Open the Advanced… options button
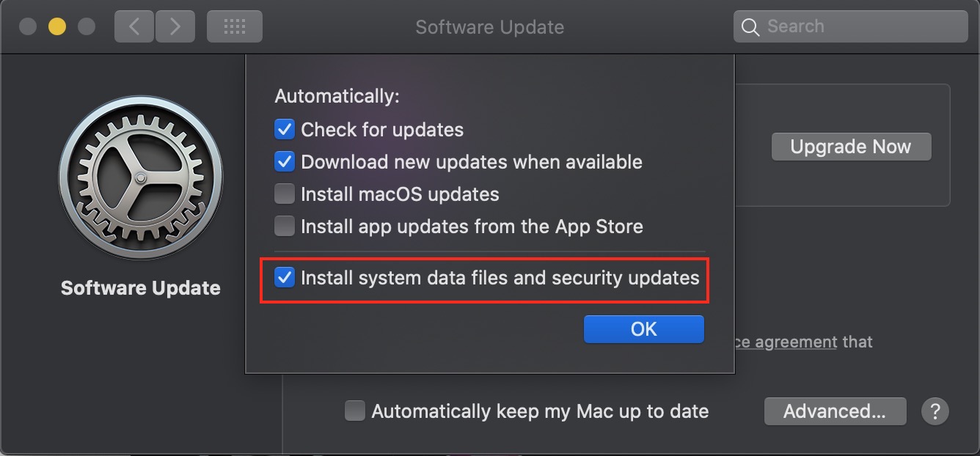This screenshot has width=980, height=456. pyautogui.click(x=835, y=411)
